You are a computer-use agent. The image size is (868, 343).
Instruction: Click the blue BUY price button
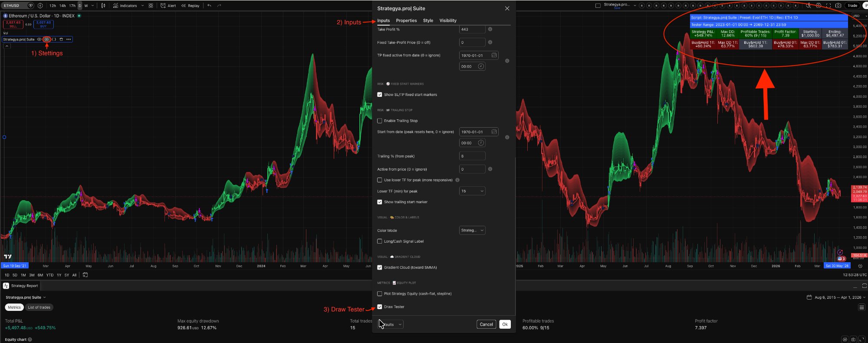43,24
